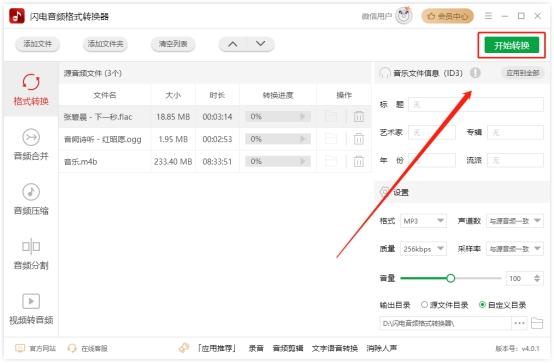
Task: Click 文件名 column header
Action: (105, 95)
